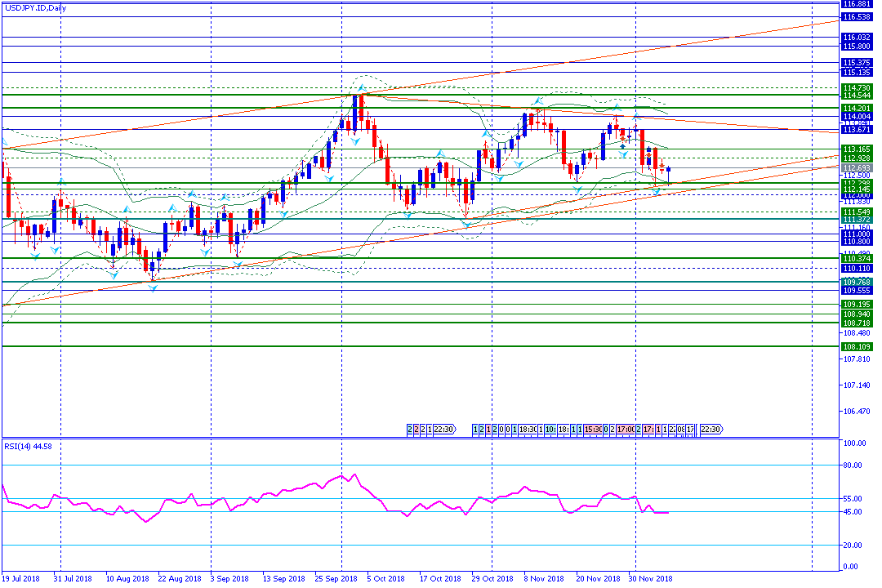882x588 pixels.
Task: Click the USDJPY.ID,Daily chart title
Action: pos(35,8)
